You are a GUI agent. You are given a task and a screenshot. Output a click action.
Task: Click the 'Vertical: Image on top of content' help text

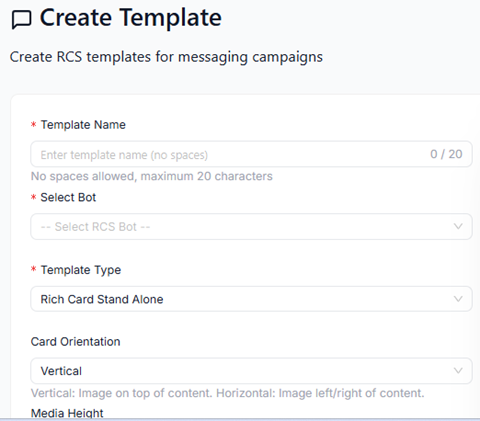pyautogui.click(x=227, y=393)
